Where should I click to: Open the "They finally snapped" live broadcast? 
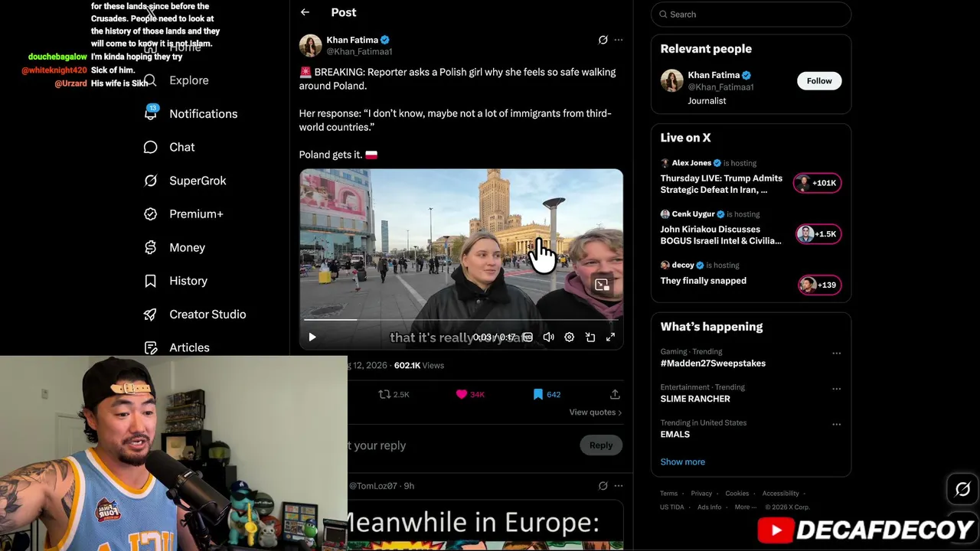coord(704,281)
